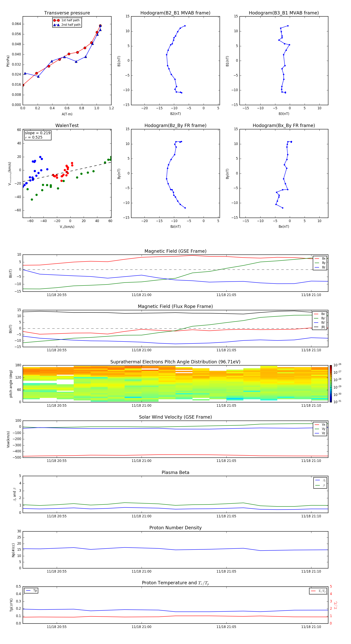Click '11/18 21:05' tick under Proton Number Density

coord(226,571)
